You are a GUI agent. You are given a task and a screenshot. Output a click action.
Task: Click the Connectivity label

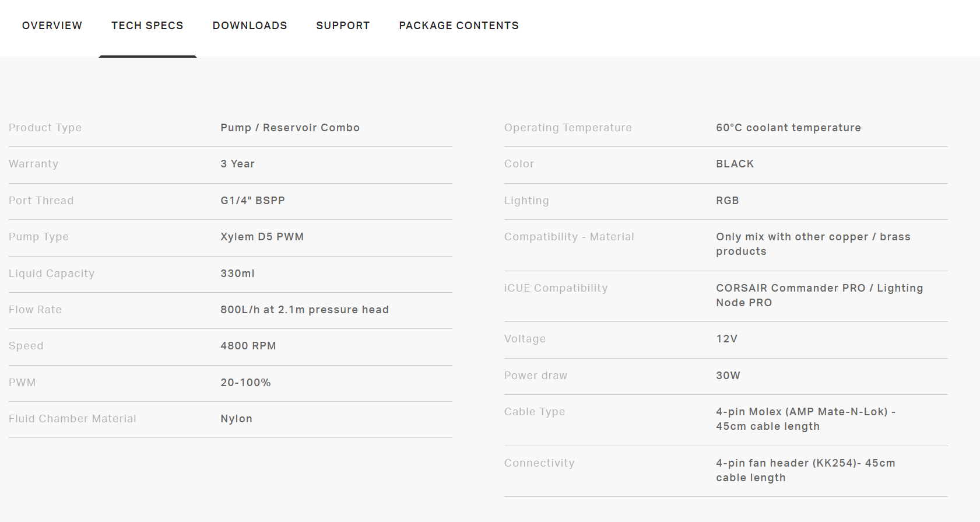point(539,463)
